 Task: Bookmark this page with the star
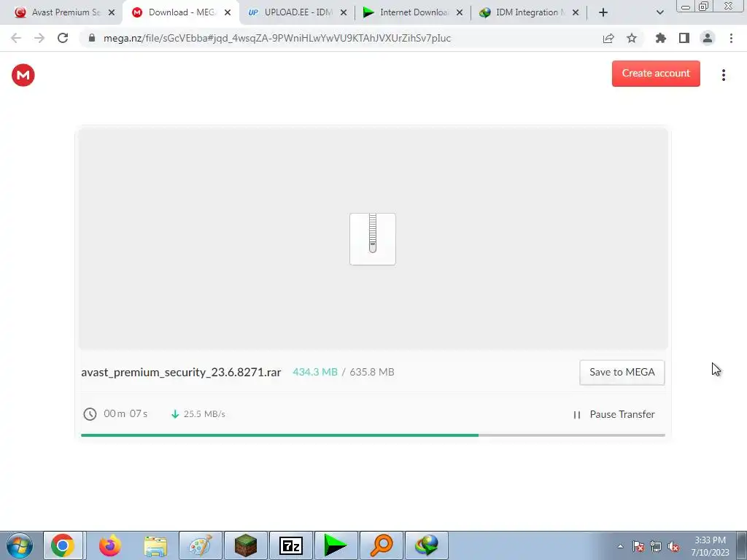coord(632,38)
